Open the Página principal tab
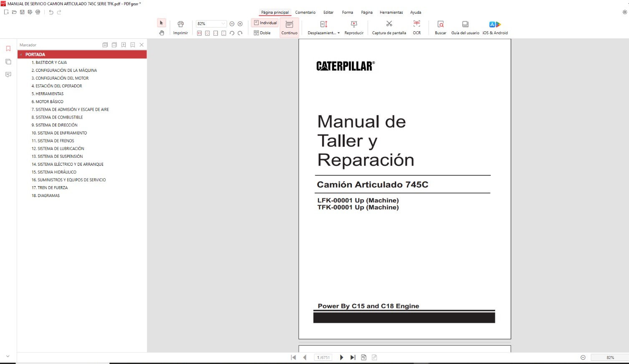This screenshot has width=629, height=364. click(x=275, y=13)
